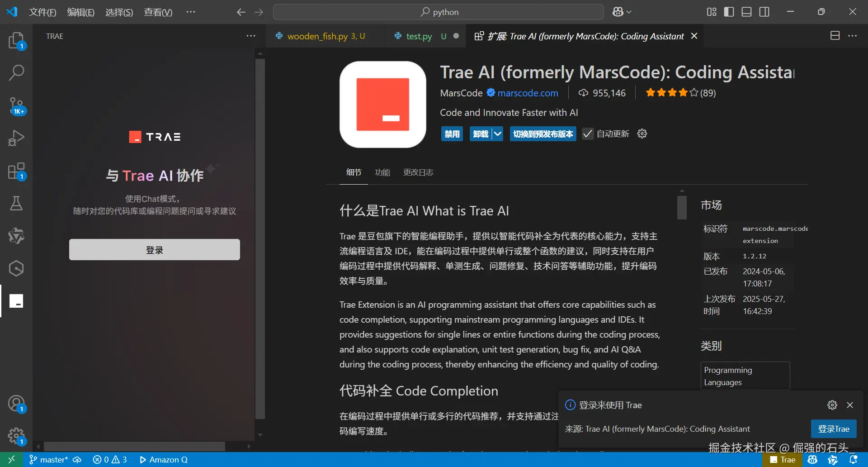Open the notification settings gear

(x=832, y=405)
